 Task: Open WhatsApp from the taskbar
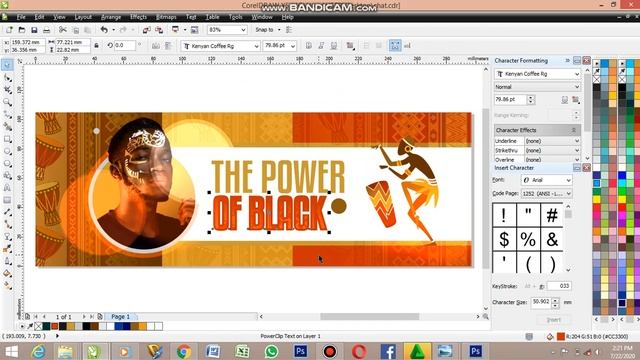[271, 351]
